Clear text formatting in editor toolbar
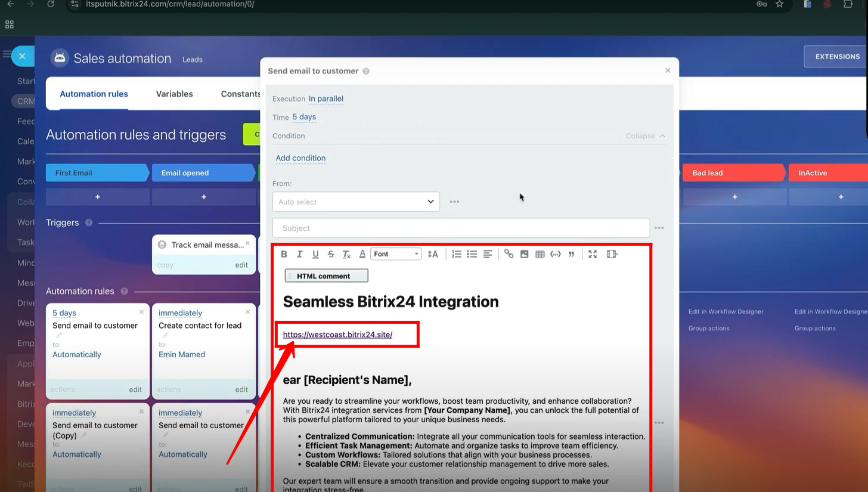Image resolution: width=868 pixels, height=492 pixels. (x=346, y=254)
